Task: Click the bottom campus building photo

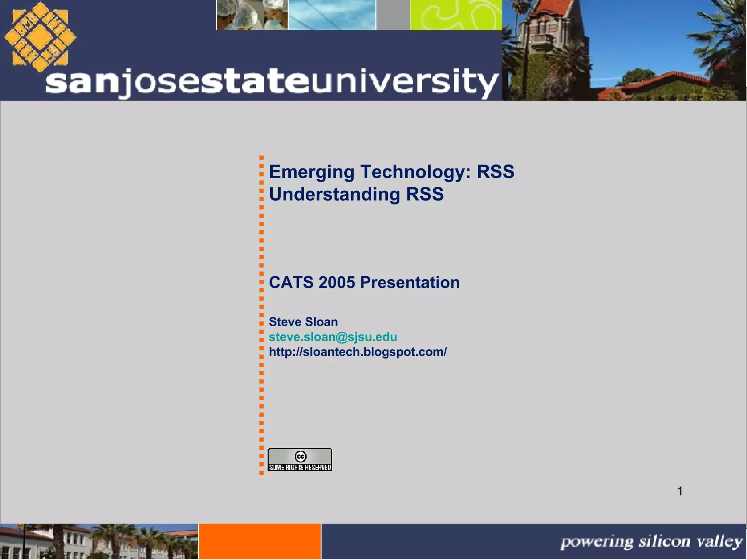Action: point(98,541)
